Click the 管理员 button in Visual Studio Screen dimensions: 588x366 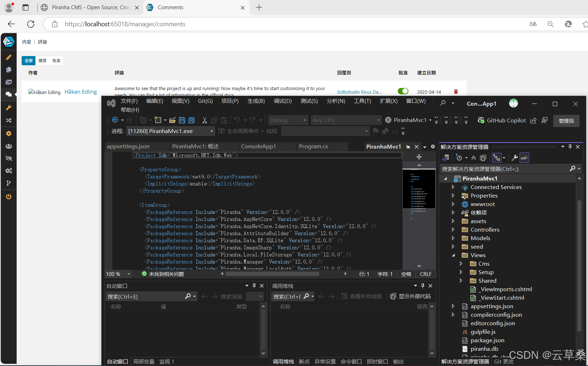[x=566, y=121]
